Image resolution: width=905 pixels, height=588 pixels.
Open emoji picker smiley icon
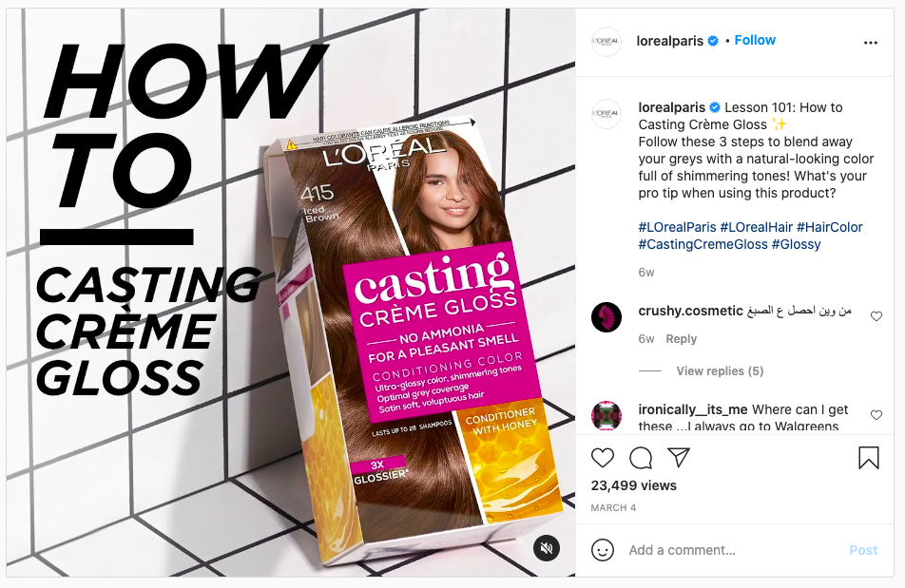(603, 550)
